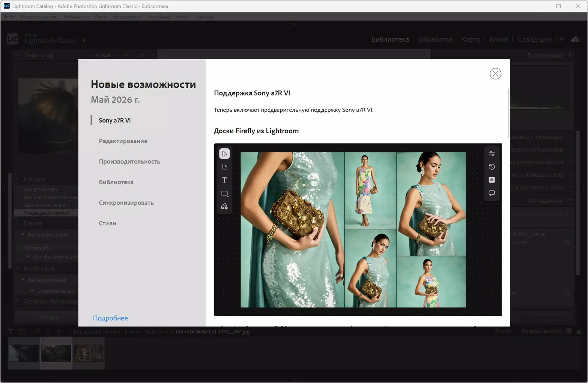The width and height of the screenshot is (588, 383).
Task: Open the cloud sync status icon
Action: click(x=574, y=39)
